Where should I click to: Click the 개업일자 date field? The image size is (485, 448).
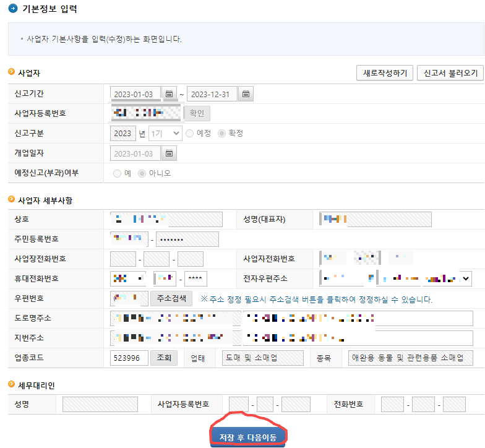(135, 153)
